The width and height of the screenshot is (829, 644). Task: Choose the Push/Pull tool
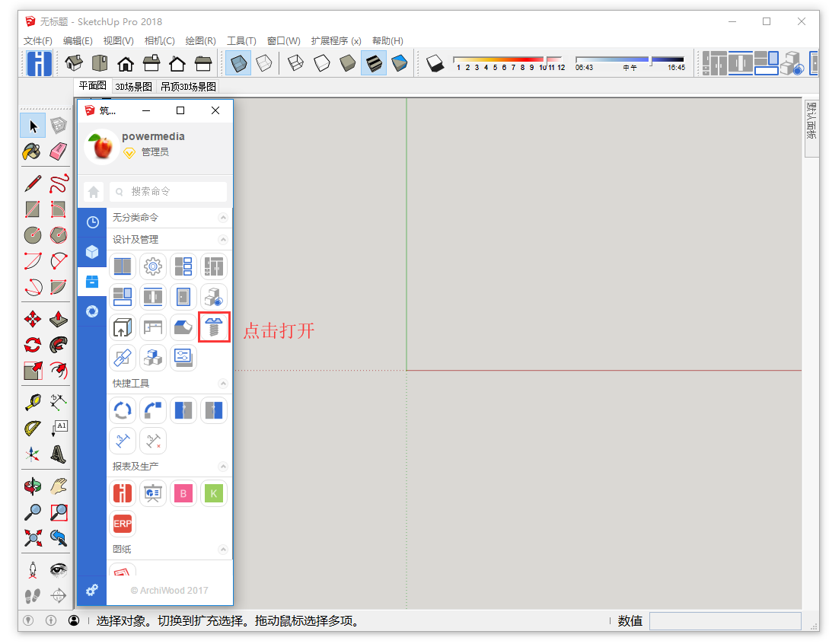[x=59, y=319]
